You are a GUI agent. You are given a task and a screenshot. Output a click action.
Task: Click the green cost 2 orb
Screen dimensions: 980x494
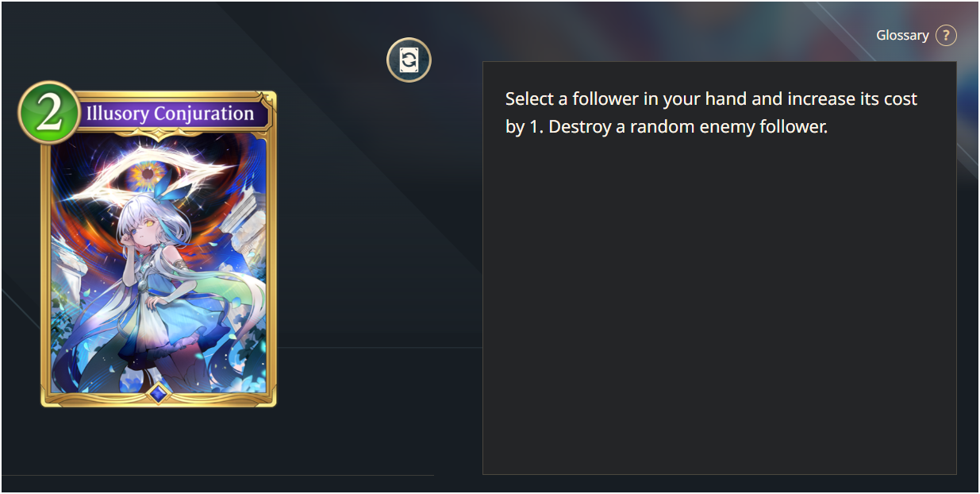[48, 114]
